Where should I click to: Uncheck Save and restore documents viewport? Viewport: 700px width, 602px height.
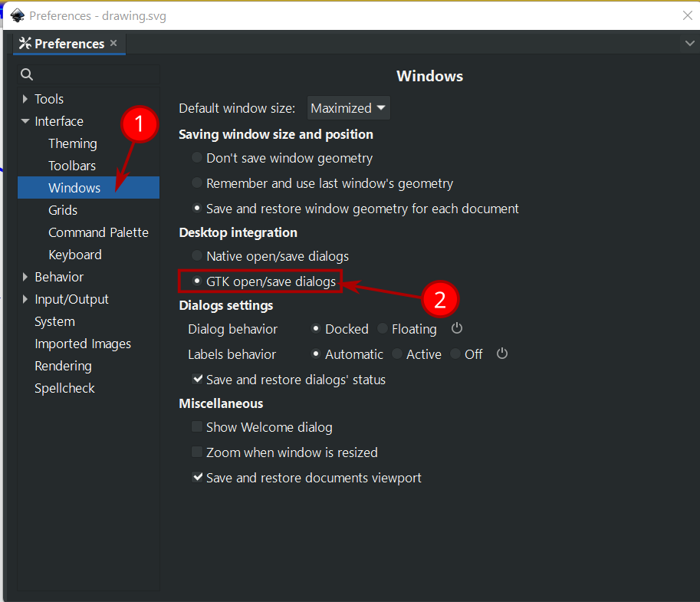pyautogui.click(x=197, y=477)
